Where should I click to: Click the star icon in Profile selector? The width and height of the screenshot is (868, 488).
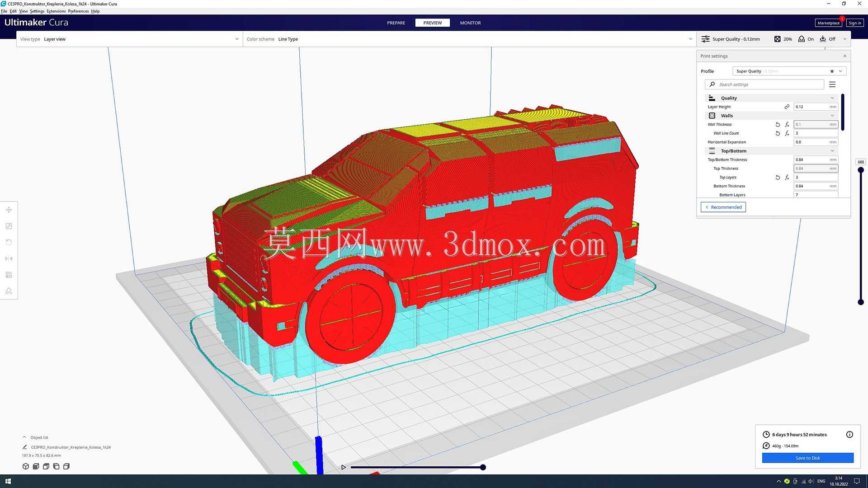point(832,71)
